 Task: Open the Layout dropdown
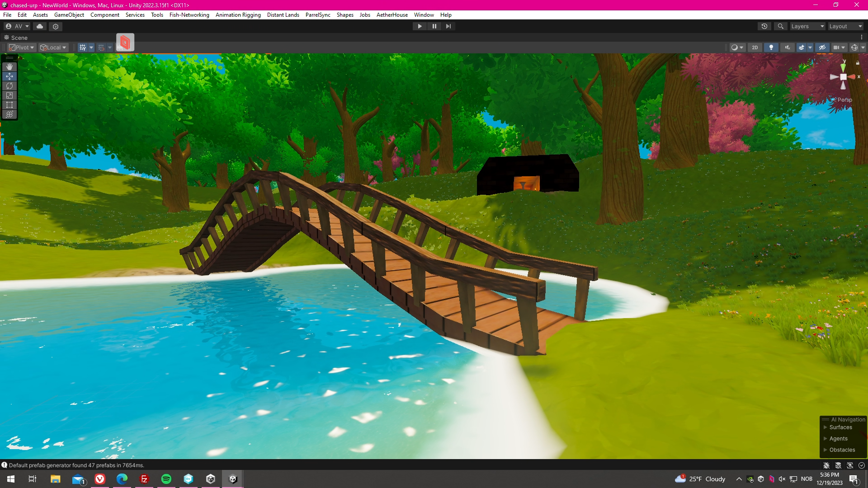[x=845, y=26]
